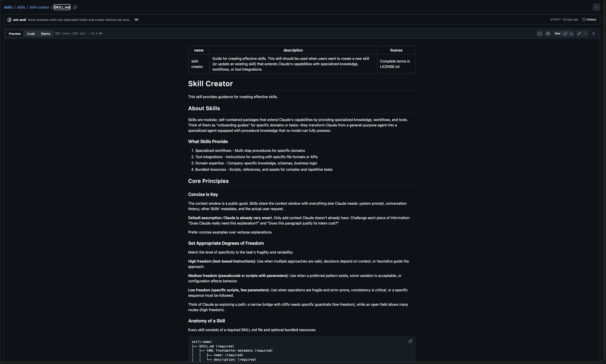Select the Preview tab
This screenshot has width=606, height=364.
coord(15,34)
